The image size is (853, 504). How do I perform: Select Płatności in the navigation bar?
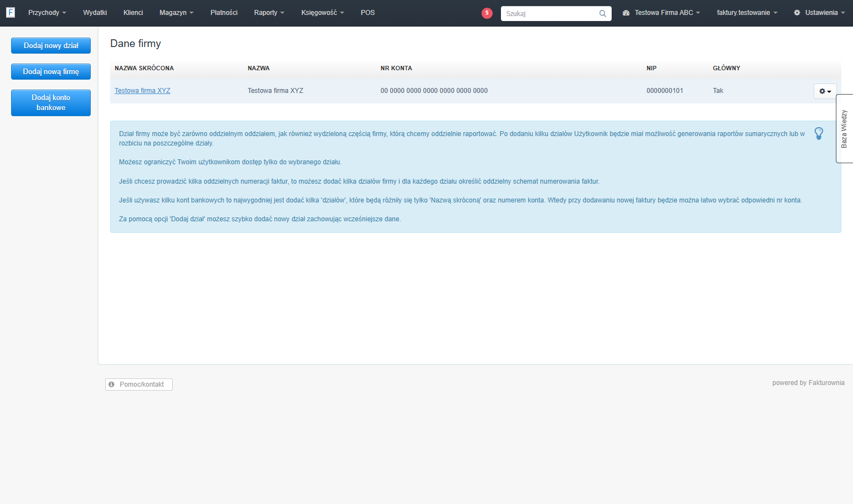224,13
